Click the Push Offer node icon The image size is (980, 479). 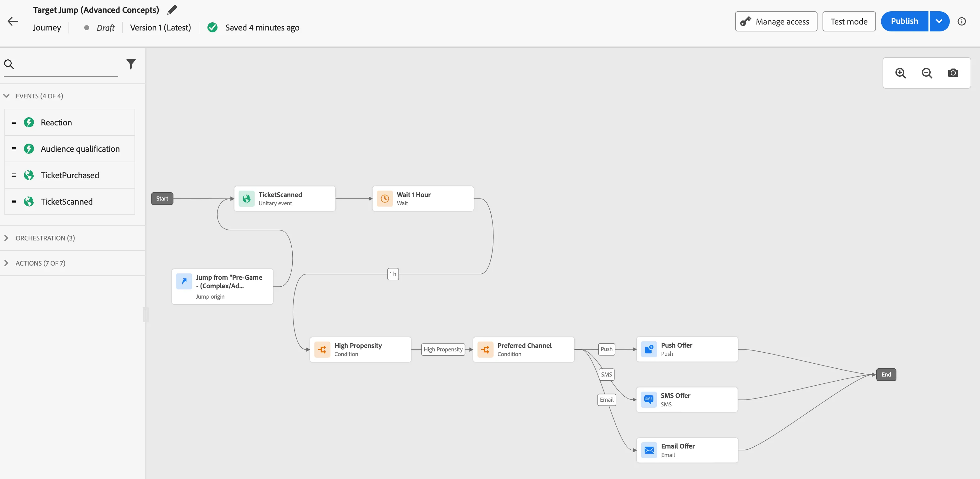point(649,349)
